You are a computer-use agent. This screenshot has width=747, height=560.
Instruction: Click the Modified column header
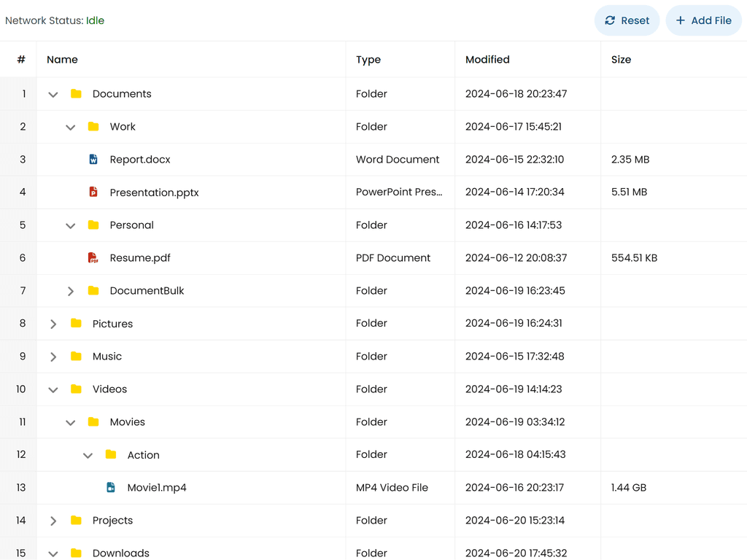point(487,60)
